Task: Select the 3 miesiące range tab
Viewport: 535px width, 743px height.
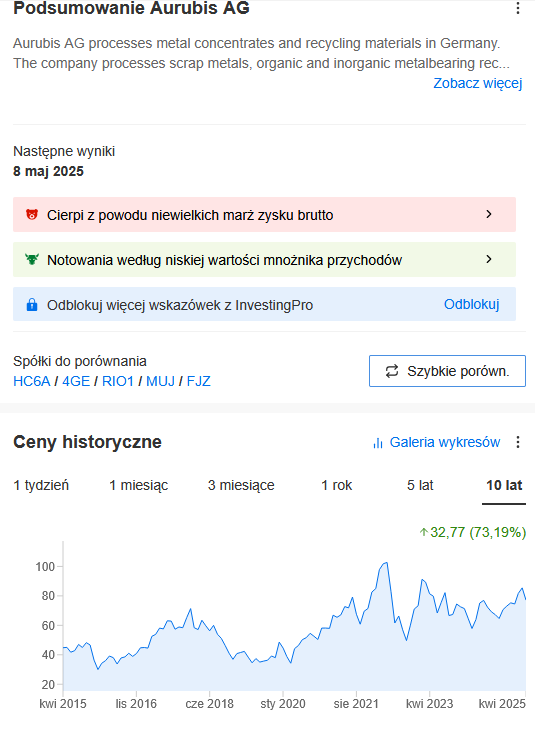Action: coord(241,485)
